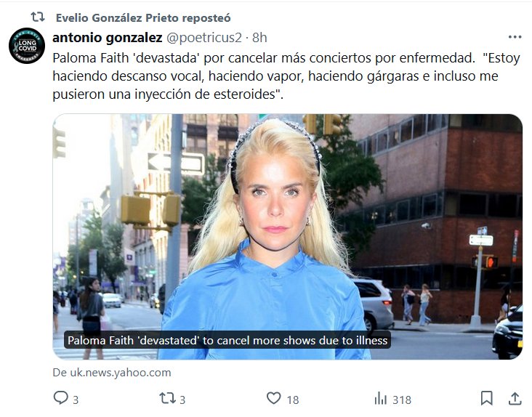Repost this tweet using the retweet icon

coord(167,398)
